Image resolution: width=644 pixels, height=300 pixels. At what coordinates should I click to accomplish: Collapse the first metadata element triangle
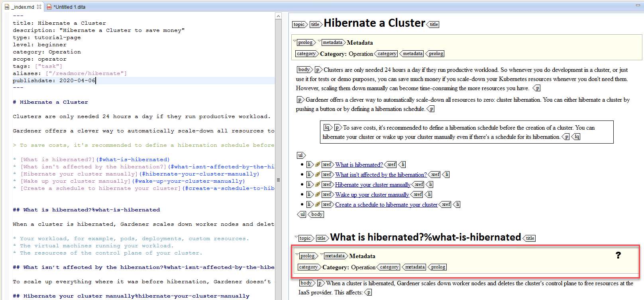pos(319,41)
